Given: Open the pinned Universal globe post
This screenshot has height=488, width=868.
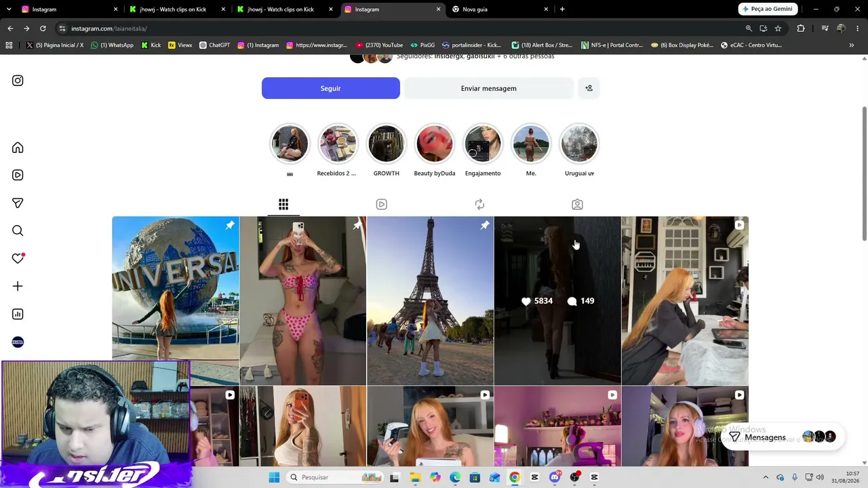Looking at the screenshot, I should 176,300.
